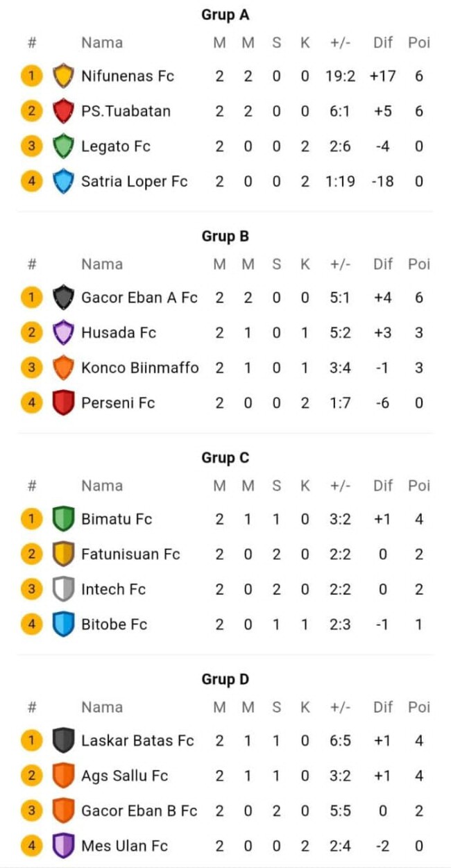Click the Nifunenas Fc shield icon

click(63, 76)
